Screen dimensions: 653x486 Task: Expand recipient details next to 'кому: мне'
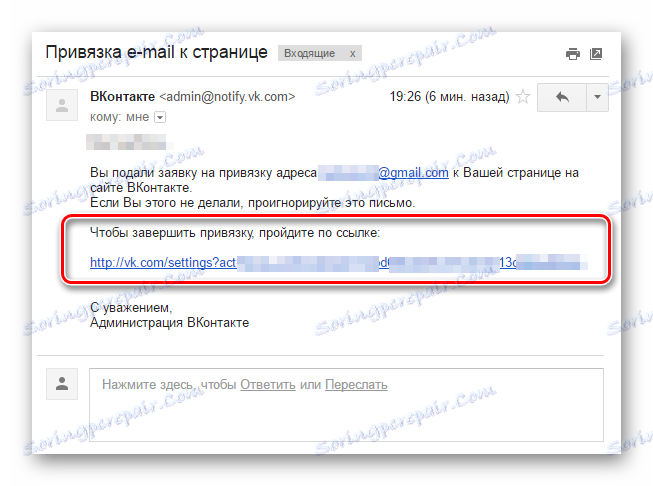[x=160, y=117]
